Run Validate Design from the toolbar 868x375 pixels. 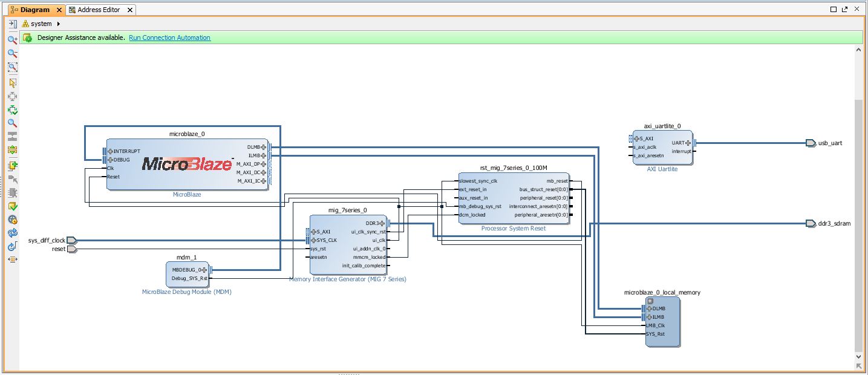(12, 206)
